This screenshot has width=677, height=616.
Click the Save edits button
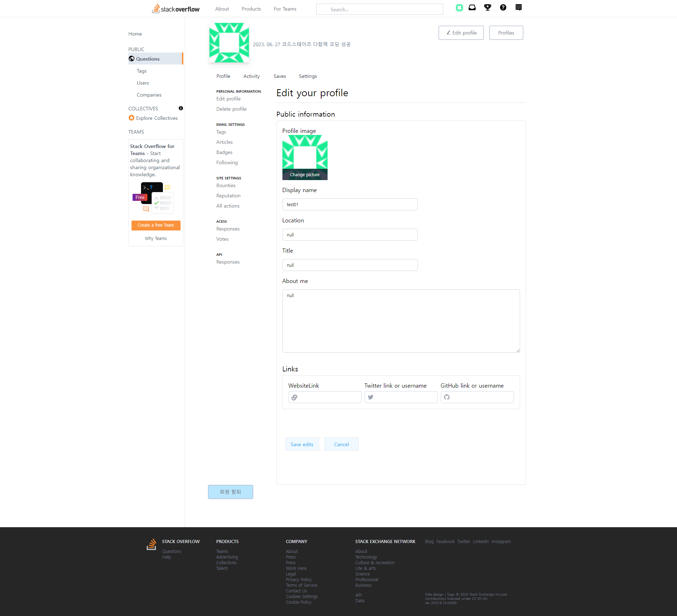point(302,444)
